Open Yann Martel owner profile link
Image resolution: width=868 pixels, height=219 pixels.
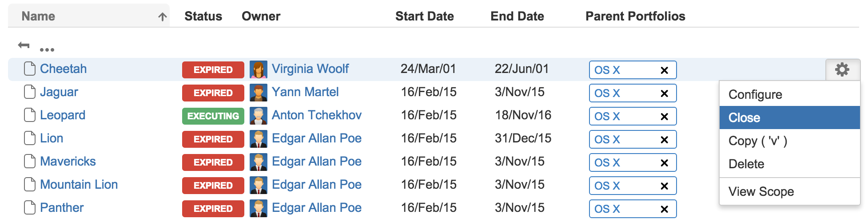pos(305,92)
